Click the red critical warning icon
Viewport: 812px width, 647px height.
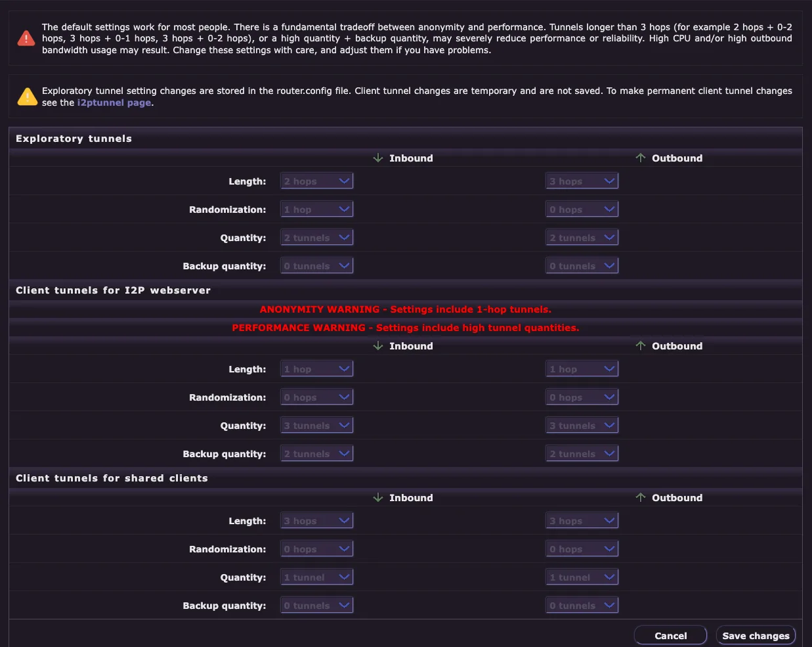25,38
